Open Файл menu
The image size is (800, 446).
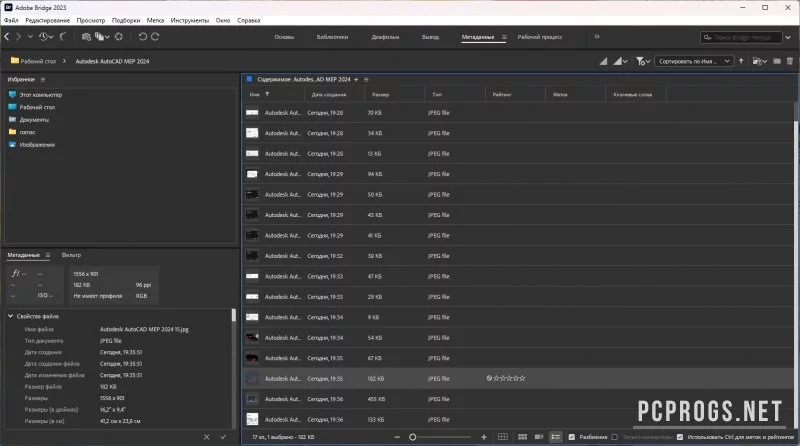(11, 20)
